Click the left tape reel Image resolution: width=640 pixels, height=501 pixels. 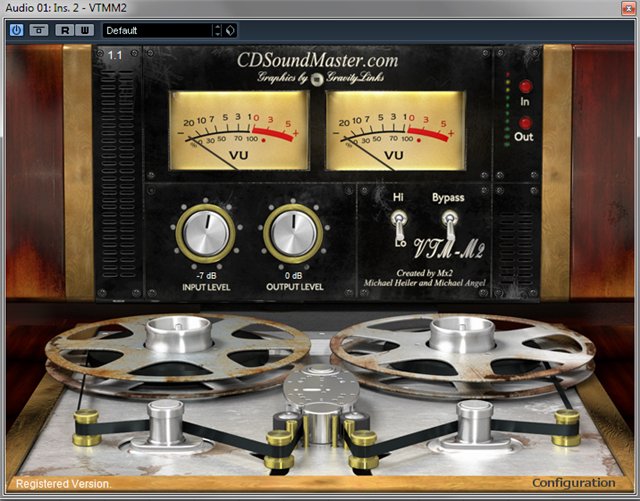(x=178, y=355)
